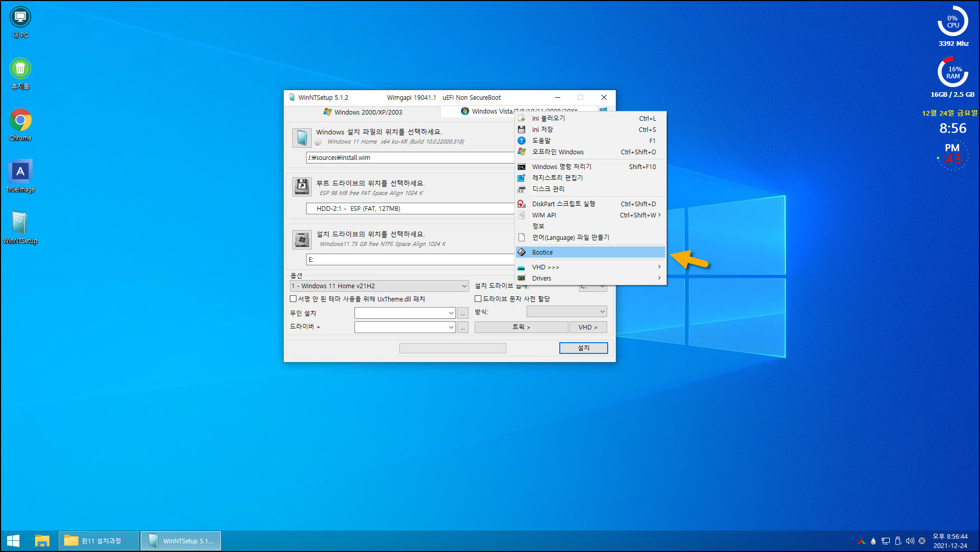This screenshot has height=552, width=980.
Task: Click the command prompt icon in menu
Action: pos(522,167)
